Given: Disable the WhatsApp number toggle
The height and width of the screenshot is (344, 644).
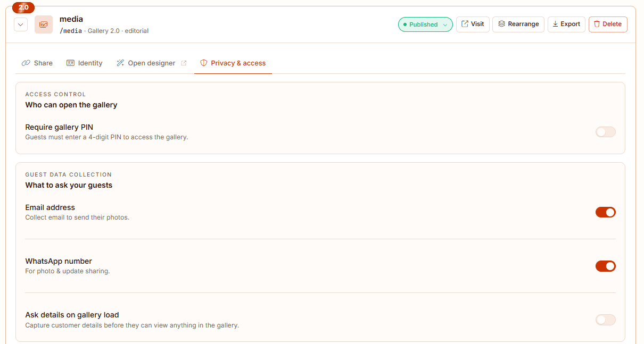Looking at the screenshot, I should pos(605,266).
